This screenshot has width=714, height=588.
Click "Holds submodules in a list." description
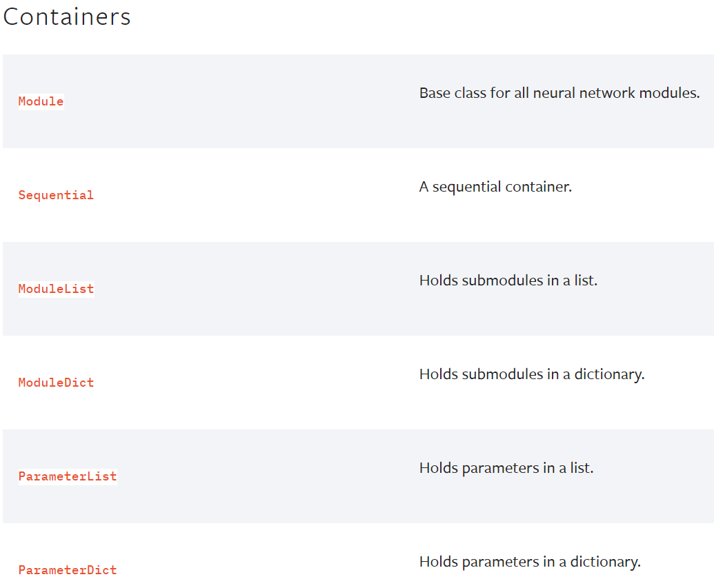pyautogui.click(x=508, y=281)
